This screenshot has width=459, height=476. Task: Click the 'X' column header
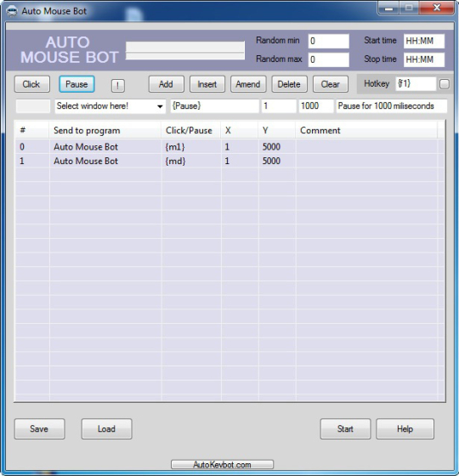tap(240, 131)
